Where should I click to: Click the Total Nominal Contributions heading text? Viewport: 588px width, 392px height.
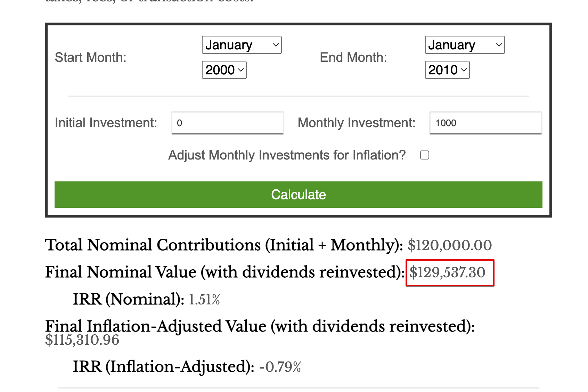[223, 245]
